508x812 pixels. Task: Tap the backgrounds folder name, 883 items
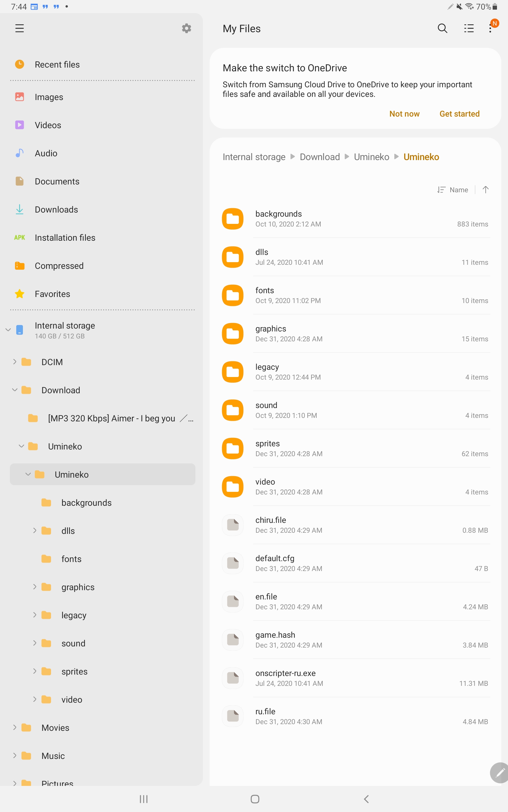point(279,214)
